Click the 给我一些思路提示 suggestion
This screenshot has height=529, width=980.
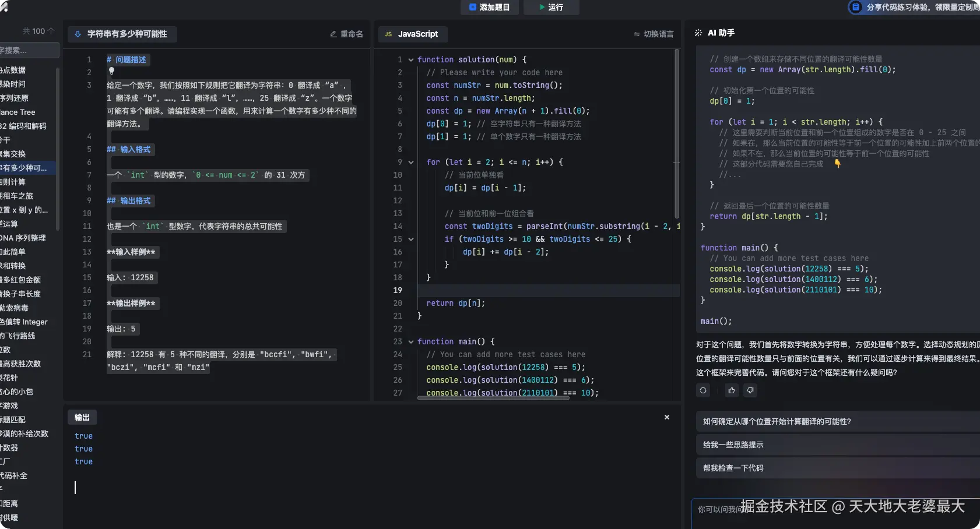point(733,445)
